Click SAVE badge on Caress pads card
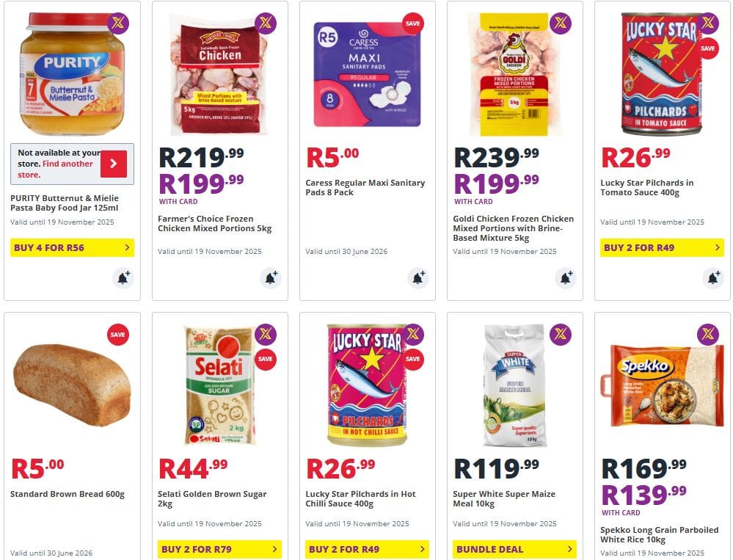Screen dimensions: 733x560 point(413,23)
